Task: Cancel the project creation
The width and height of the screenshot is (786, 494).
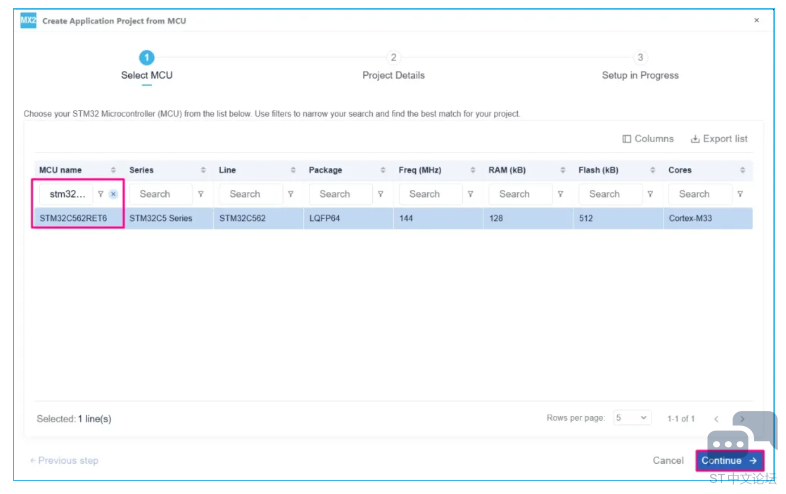Action: [668, 460]
